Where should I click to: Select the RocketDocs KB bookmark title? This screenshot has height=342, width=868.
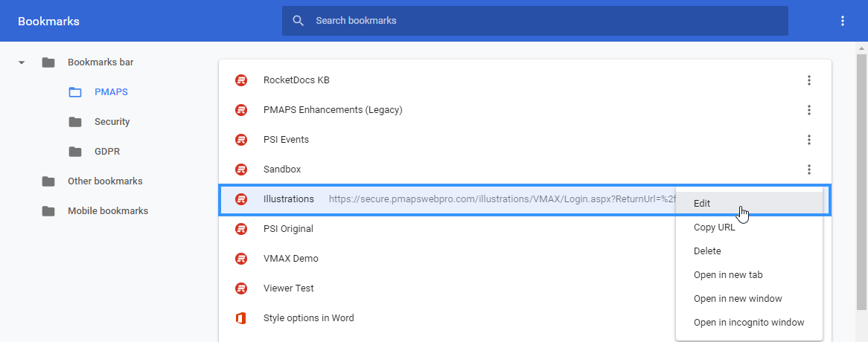pos(297,80)
